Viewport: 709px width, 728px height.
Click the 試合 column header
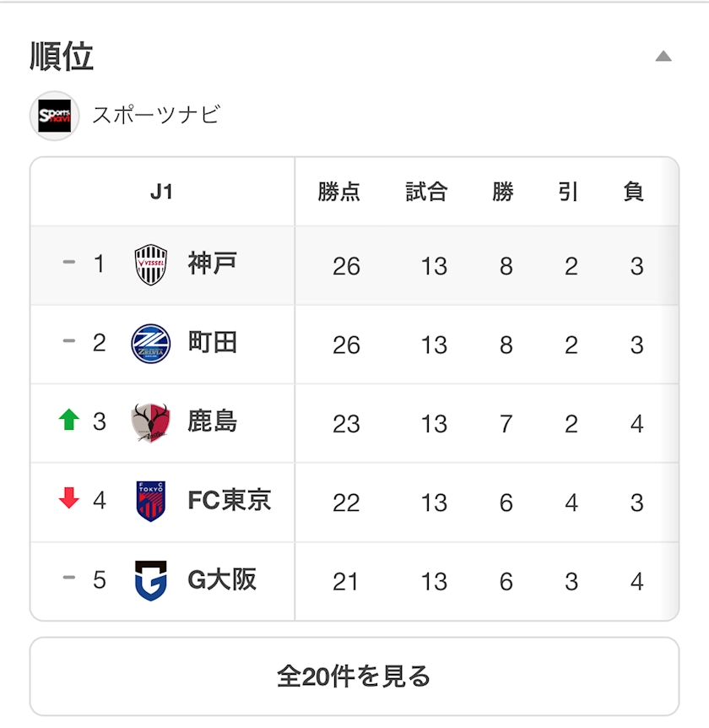tap(426, 192)
